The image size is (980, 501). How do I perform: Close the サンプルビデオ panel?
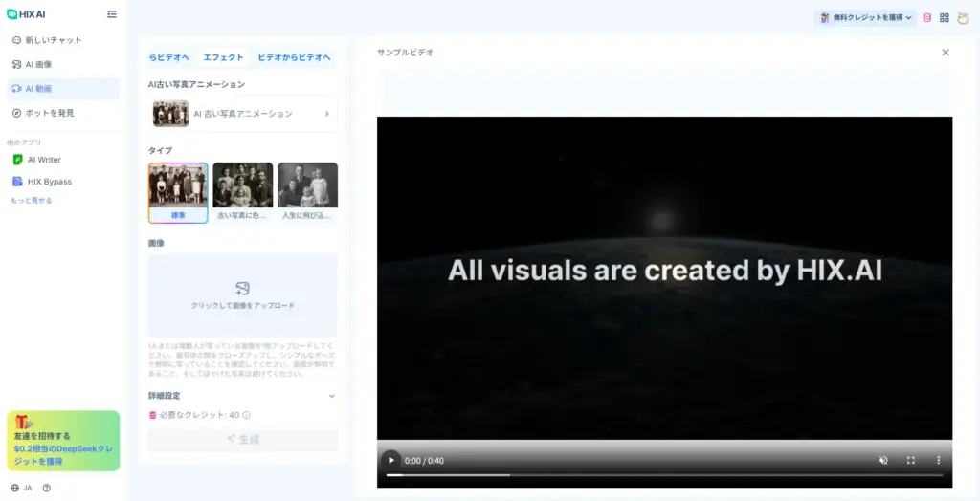(x=946, y=53)
